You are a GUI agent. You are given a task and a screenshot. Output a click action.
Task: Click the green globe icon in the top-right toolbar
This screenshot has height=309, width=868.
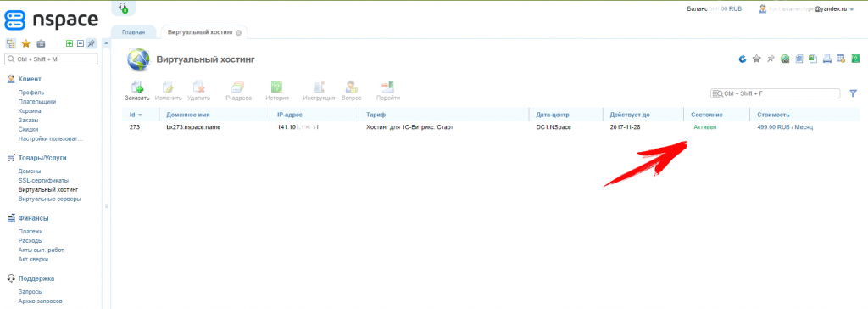pyautogui.click(x=784, y=59)
